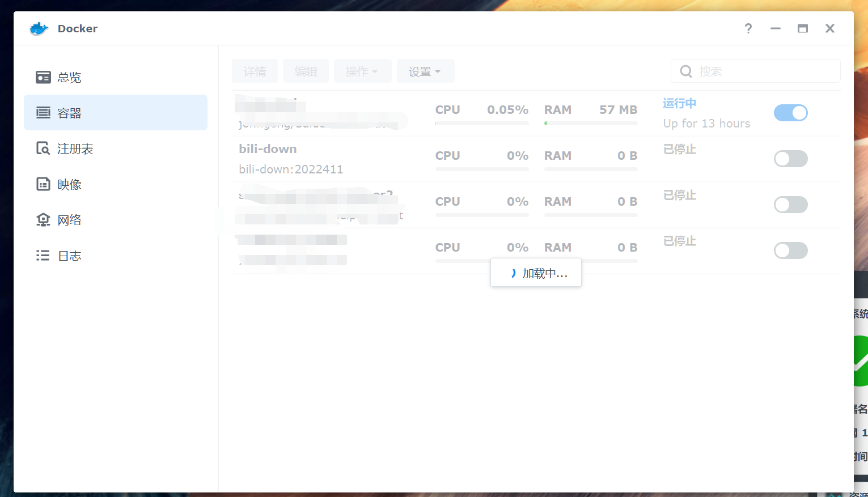Click the 注册表 registry search icon
Image resolution: width=868 pixels, height=497 pixels.
(43, 148)
